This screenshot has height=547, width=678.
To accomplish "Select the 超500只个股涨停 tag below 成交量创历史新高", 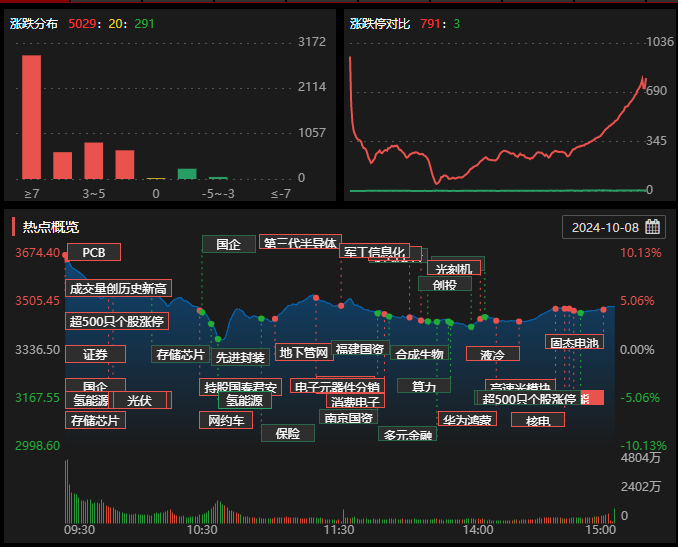I will tap(117, 321).
